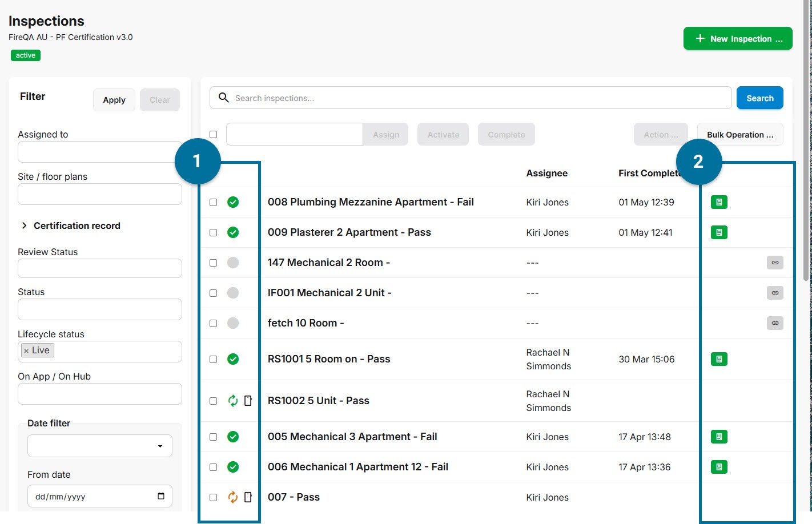This screenshot has height=524, width=812.
Task: Click the green sync icon for RS1002 5 Unit
Action: 233,401
